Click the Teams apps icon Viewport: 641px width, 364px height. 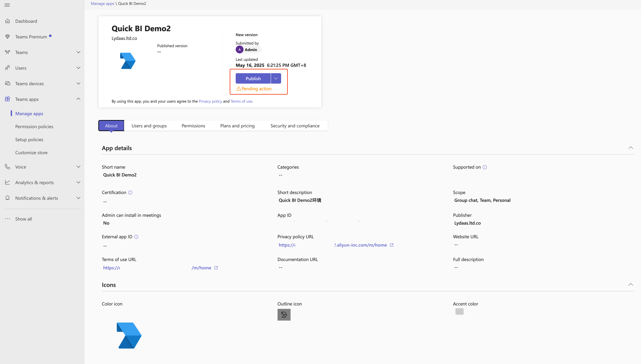pyautogui.click(x=7, y=99)
